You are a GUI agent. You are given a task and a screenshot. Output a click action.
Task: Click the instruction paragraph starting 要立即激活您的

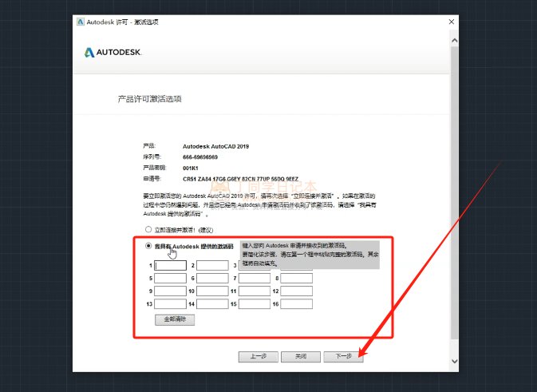click(x=259, y=205)
